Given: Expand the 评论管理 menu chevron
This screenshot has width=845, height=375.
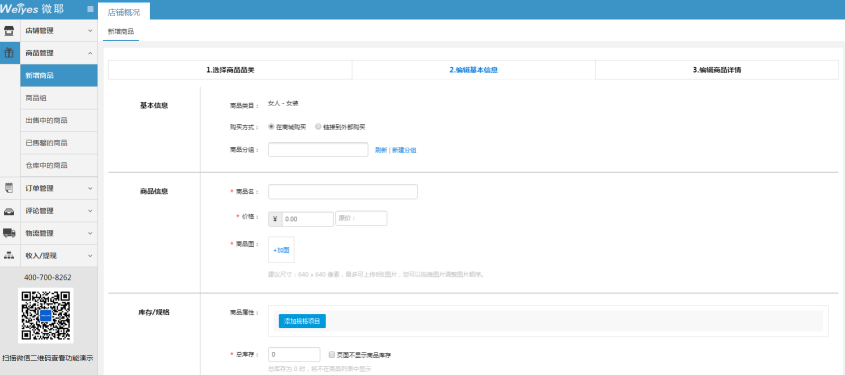Looking at the screenshot, I should 90,211.
